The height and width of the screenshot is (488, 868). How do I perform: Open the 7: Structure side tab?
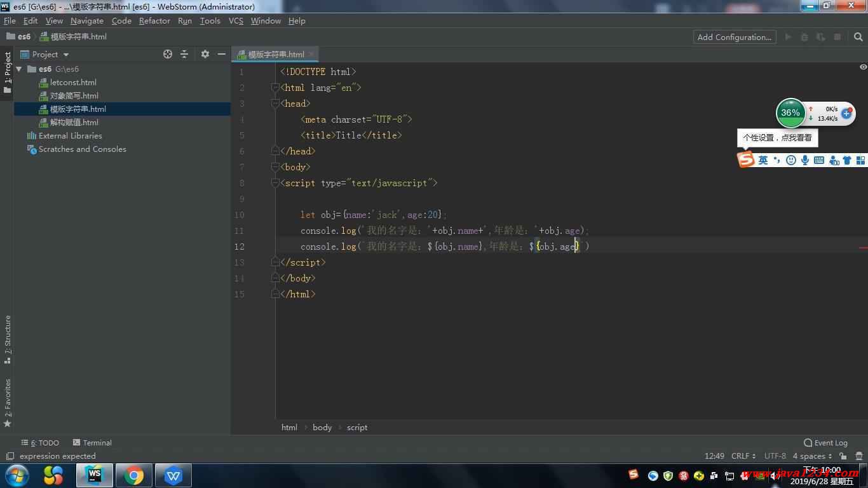pos(8,340)
